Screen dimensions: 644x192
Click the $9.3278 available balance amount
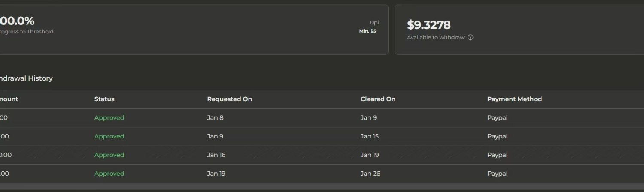tap(428, 25)
